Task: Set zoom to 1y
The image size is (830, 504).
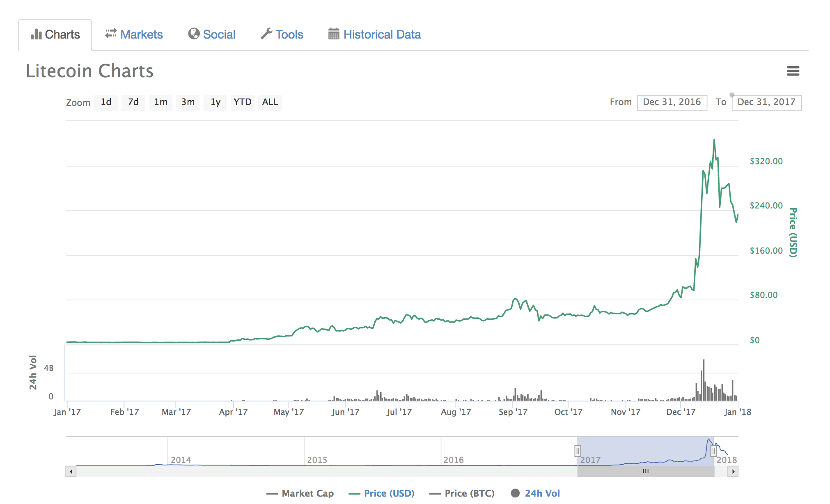Action: pyautogui.click(x=216, y=102)
